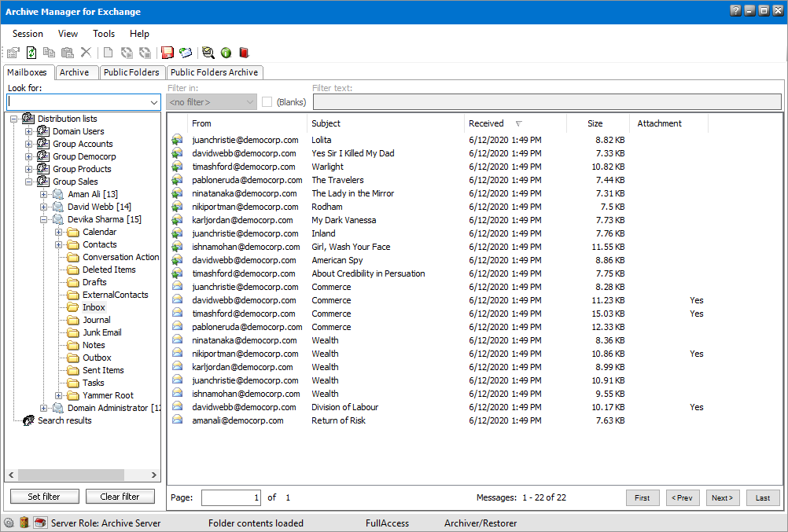Click the copy toolbar icon
This screenshot has width=788, height=532.
pos(49,52)
